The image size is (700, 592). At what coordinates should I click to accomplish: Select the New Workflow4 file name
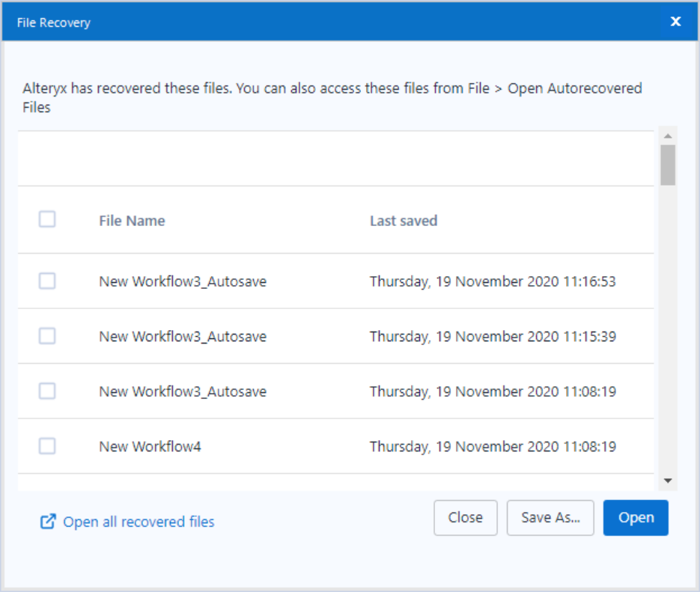tap(150, 447)
